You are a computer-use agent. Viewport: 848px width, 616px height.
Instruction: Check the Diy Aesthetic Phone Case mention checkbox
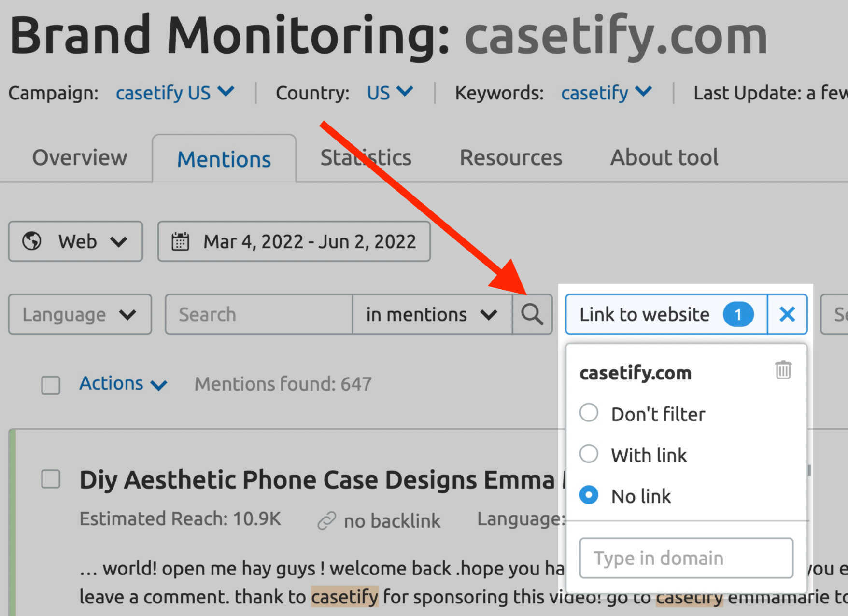tap(50, 479)
